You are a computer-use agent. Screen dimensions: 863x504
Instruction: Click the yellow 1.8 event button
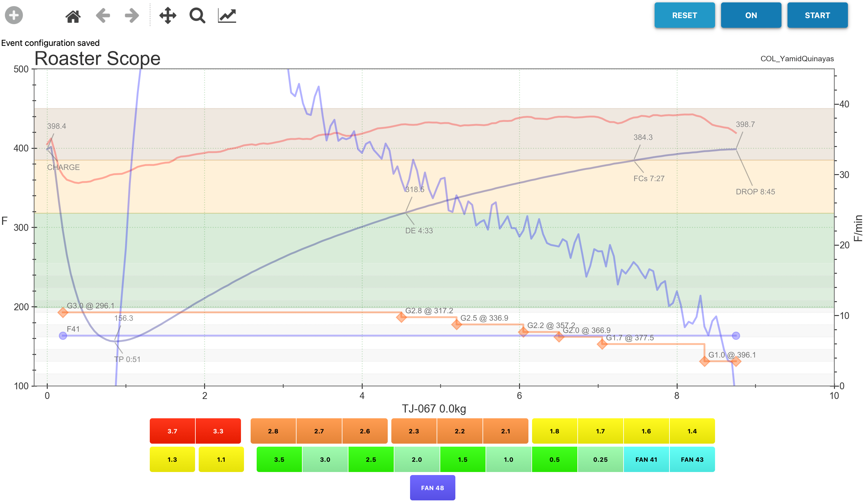pos(554,431)
